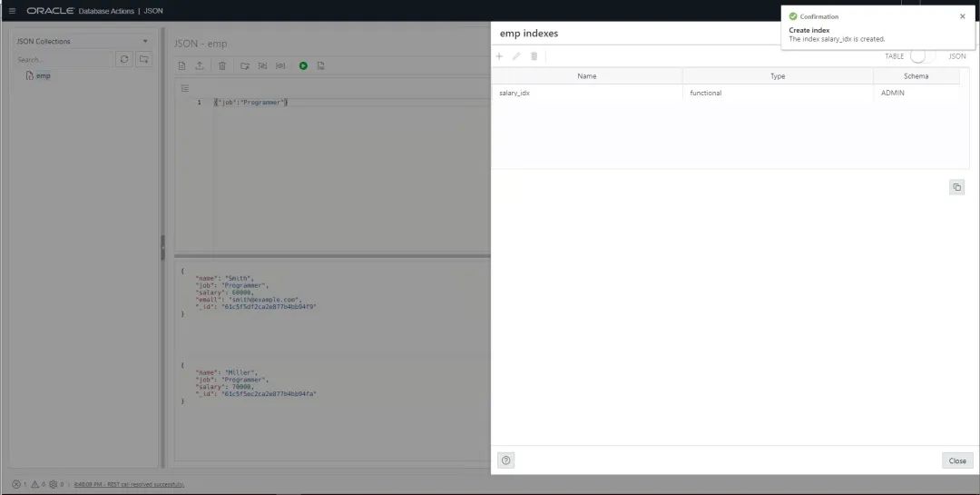Screen dimensions: 980x495
Task: Click the JSON data guide icon
Action: pos(280,65)
